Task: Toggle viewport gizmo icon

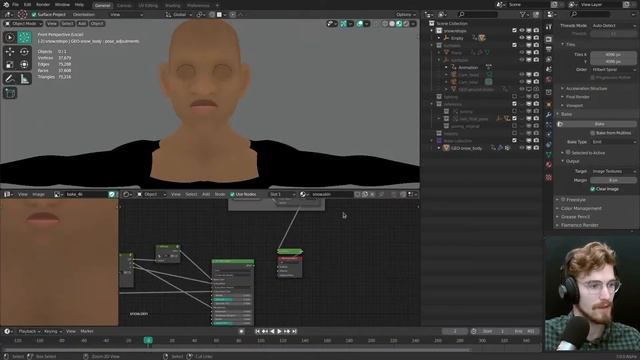Action: point(344,24)
